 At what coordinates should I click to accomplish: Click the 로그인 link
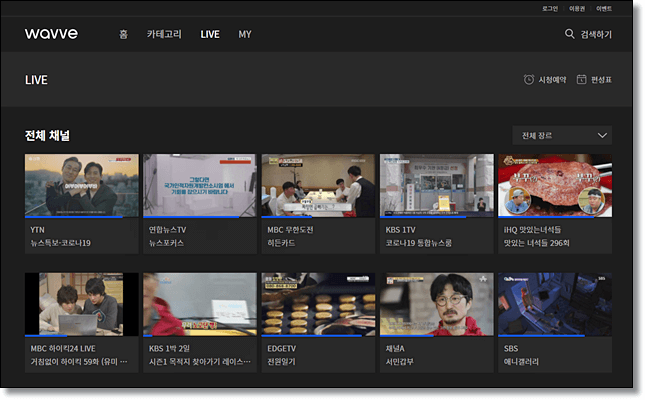click(550, 8)
